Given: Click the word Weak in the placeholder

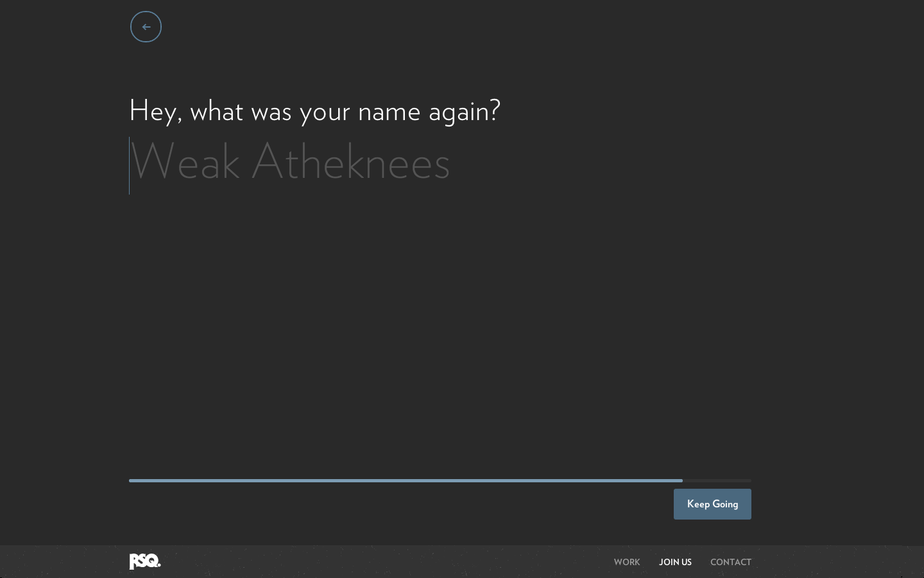Looking at the screenshot, I should tap(185, 163).
